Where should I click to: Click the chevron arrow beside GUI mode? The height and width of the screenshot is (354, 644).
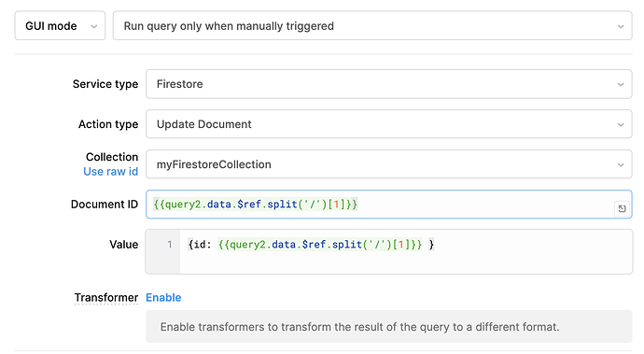click(x=94, y=26)
